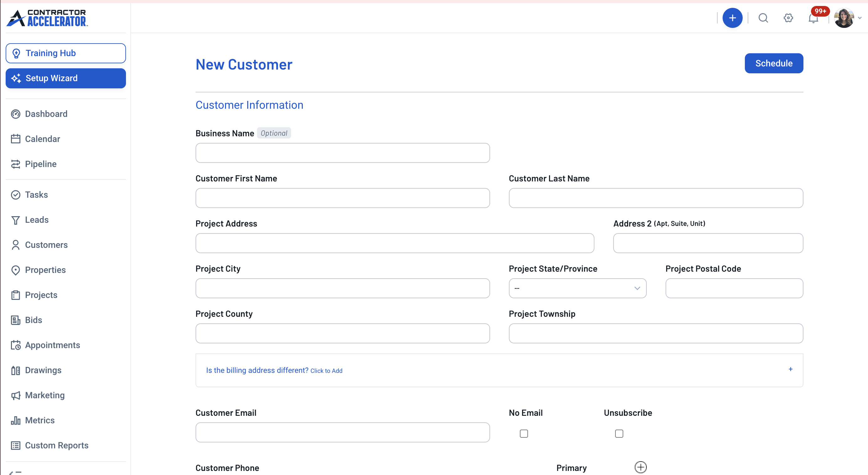Click the Bids document icon
Screen dimensions: 868x475
point(15,320)
